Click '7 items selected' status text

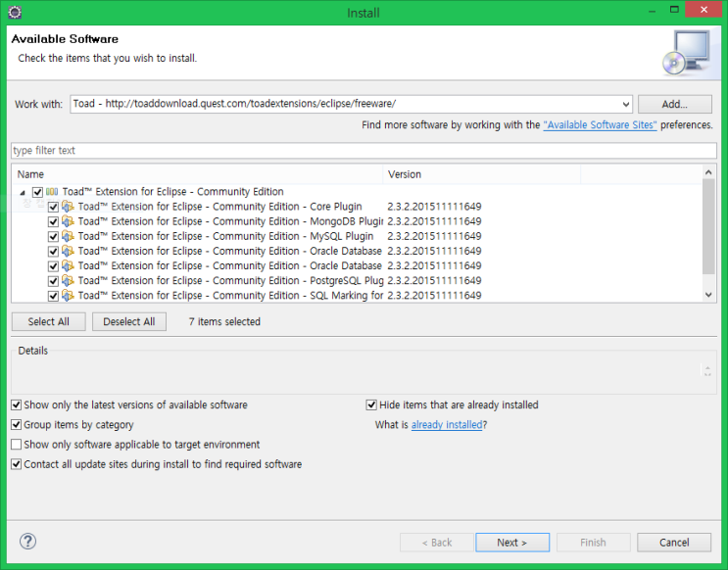[224, 321]
